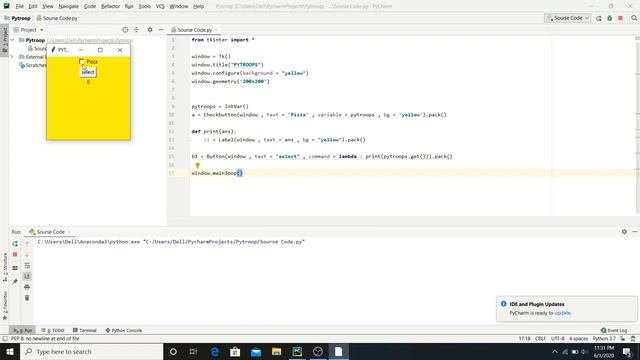Image resolution: width=640 pixels, height=360 pixels.
Task: Click the print icon in the Run panel
Action: 27,287
